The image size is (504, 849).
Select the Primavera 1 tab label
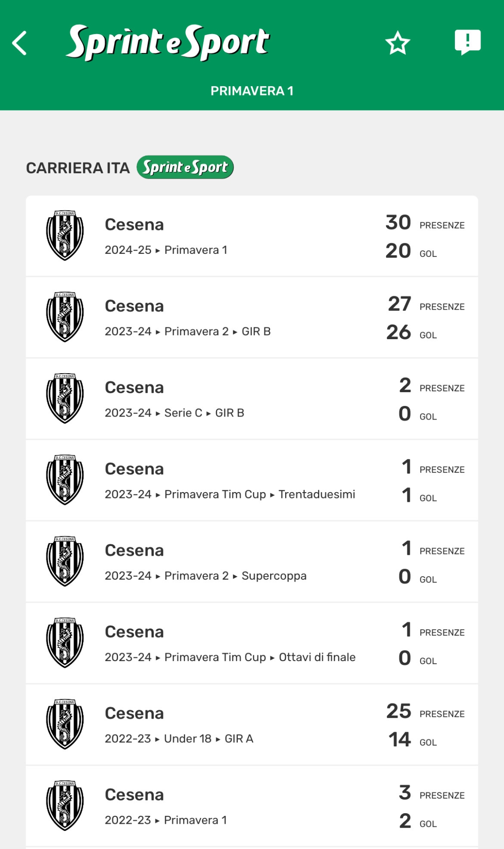[252, 91]
